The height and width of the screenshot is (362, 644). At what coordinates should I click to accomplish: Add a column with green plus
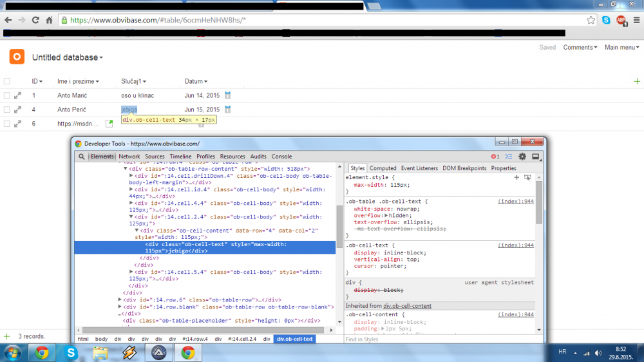coord(637,81)
